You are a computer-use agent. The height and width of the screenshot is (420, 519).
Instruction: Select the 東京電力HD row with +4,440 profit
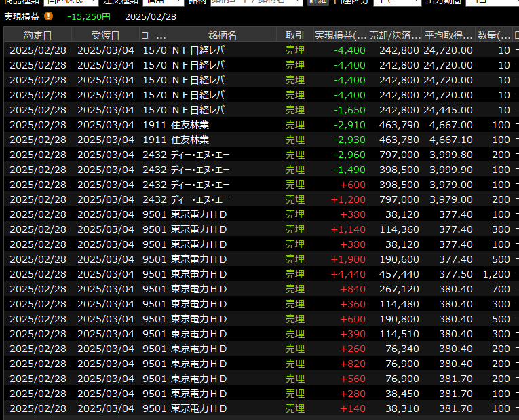[258, 274]
